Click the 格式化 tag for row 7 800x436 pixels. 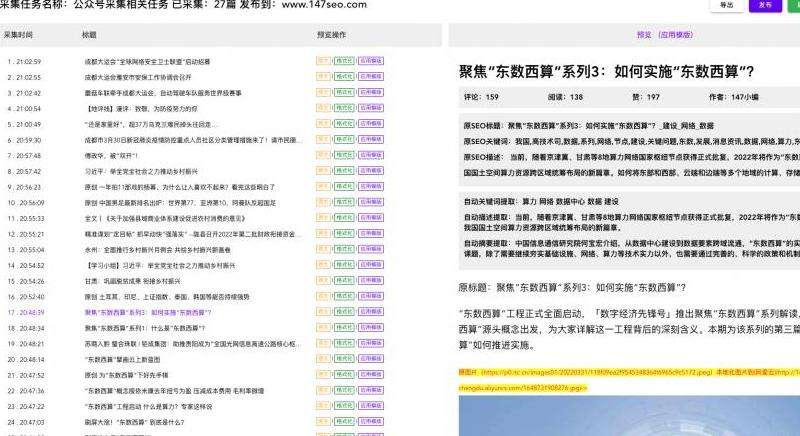345,155
